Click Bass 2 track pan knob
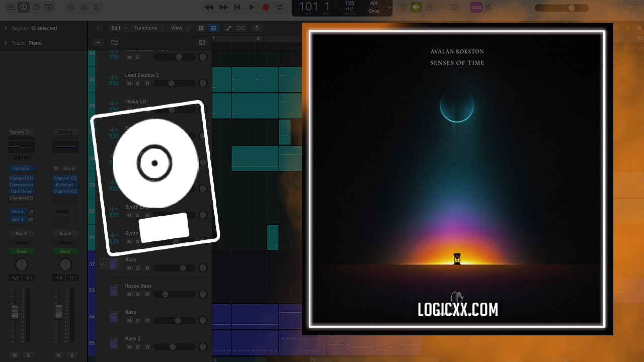This screenshot has height=362, width=644. tap(203, 347)
